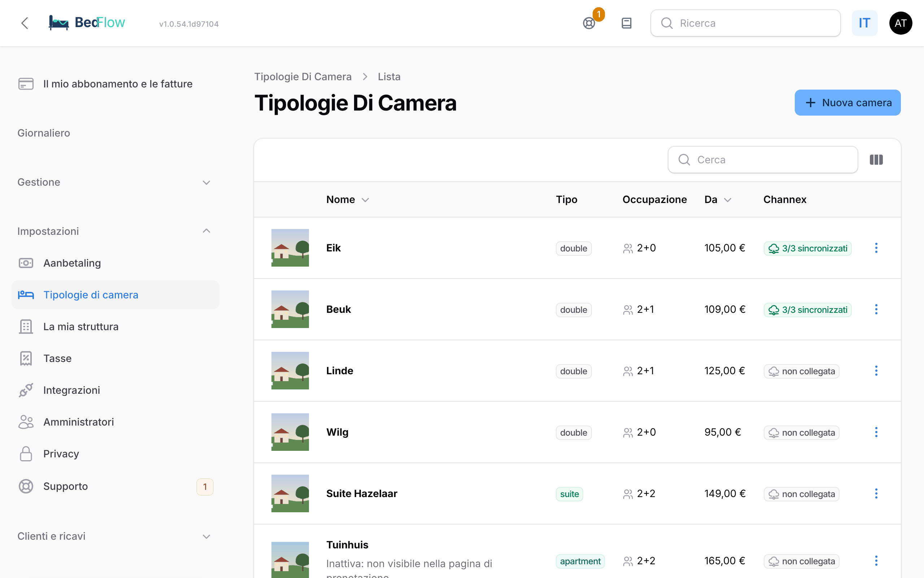Open actions menu for Eik row

coord(876,248)
